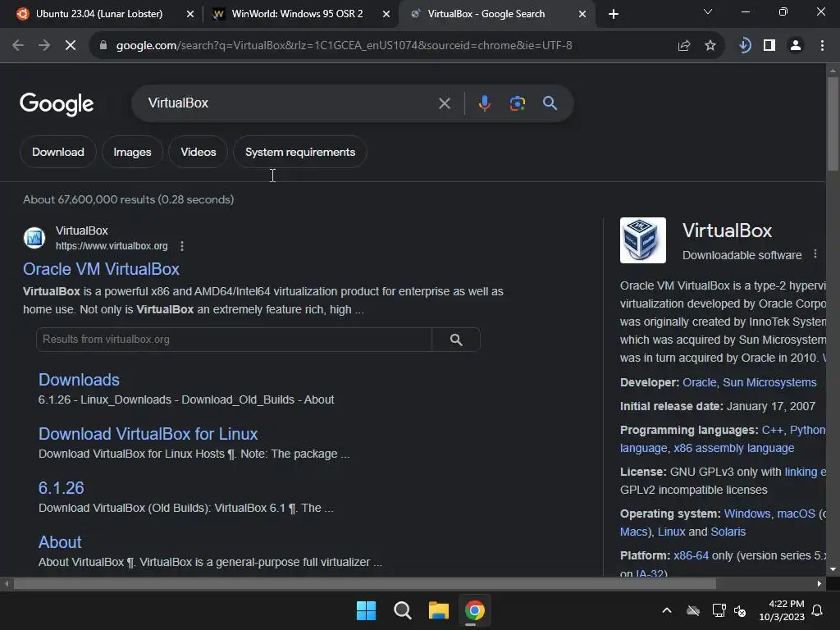Open the Downloads sitelink
This screenshot has width=840, height=630.
coord(79,380)
